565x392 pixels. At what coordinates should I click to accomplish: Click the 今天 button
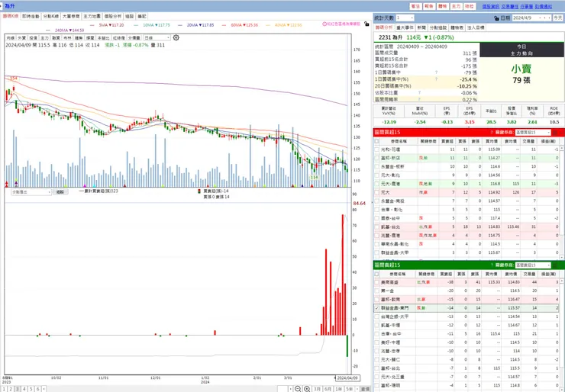point(558,18)
